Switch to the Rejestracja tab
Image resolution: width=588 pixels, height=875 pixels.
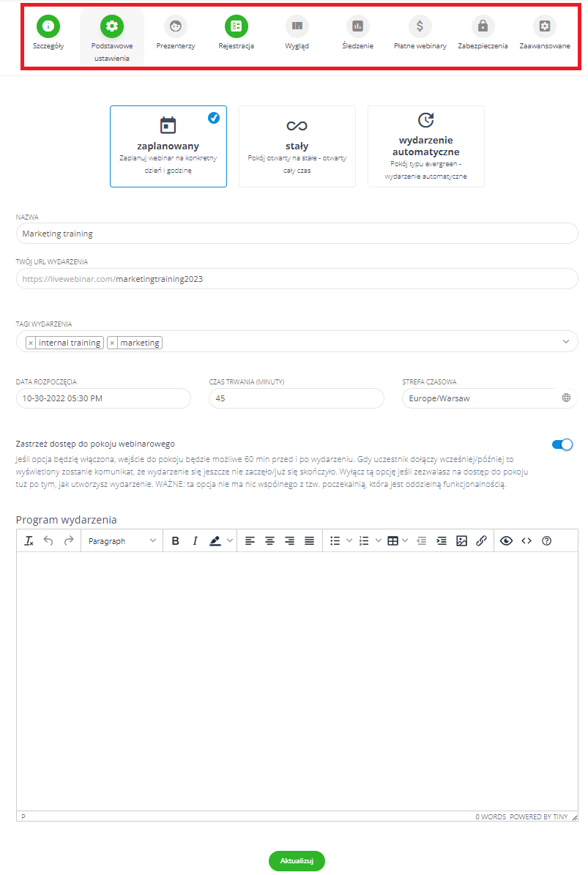[x=236, y=27]
